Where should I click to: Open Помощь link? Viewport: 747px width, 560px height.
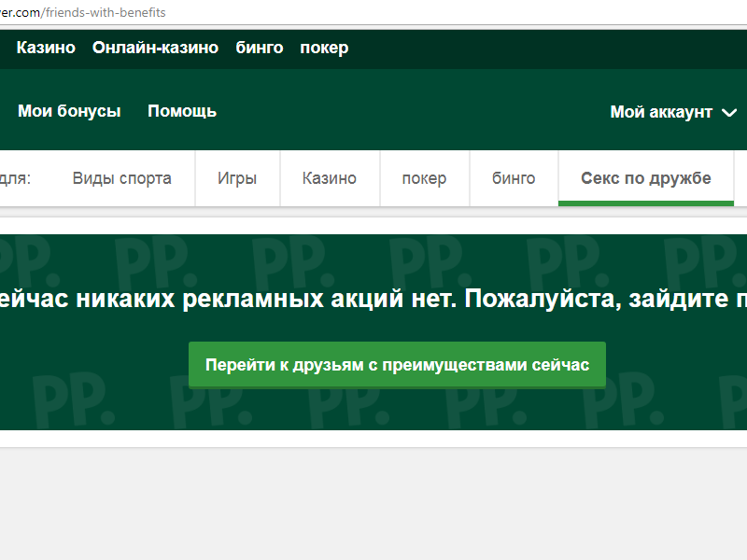point(182,111)
